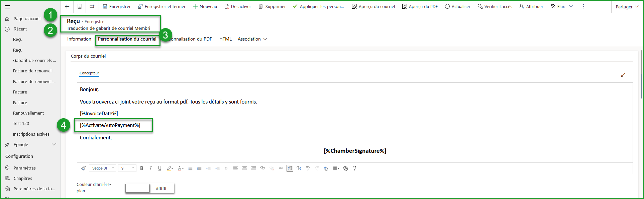The image size is (644, 199).
Task: Click the insert link icon
Action: (x=262, y=168)
